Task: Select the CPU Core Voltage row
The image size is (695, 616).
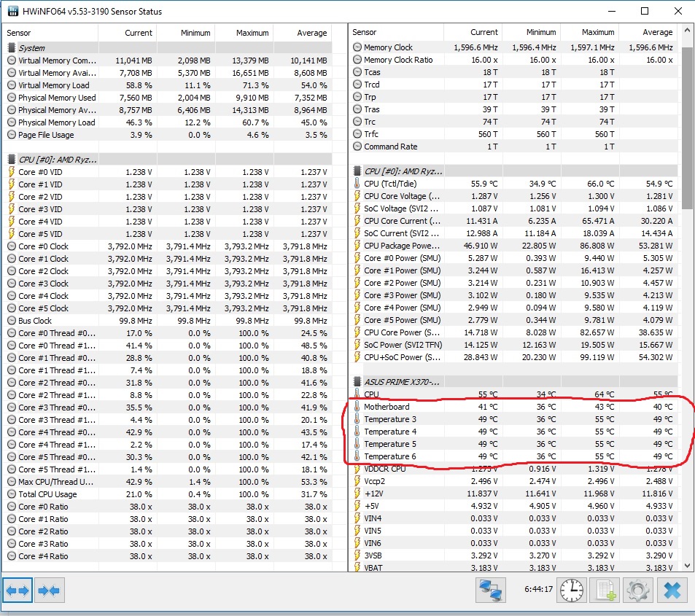Action: (x=513, y=196)
